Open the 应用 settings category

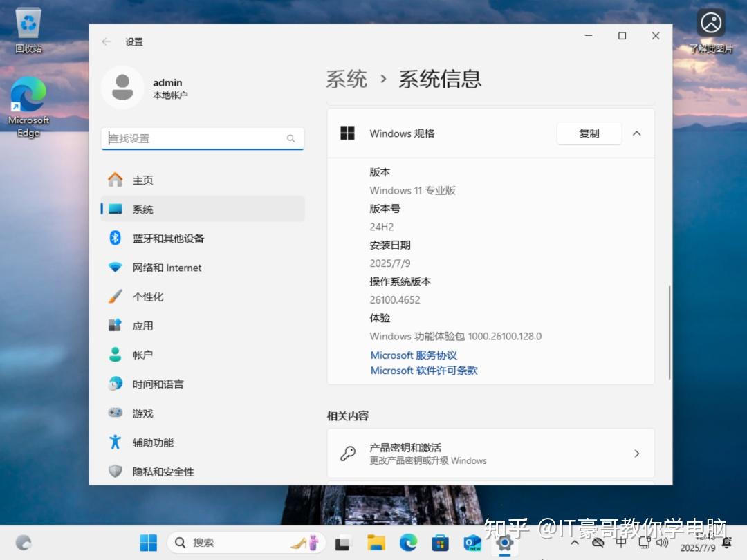[x=142, y=325]
